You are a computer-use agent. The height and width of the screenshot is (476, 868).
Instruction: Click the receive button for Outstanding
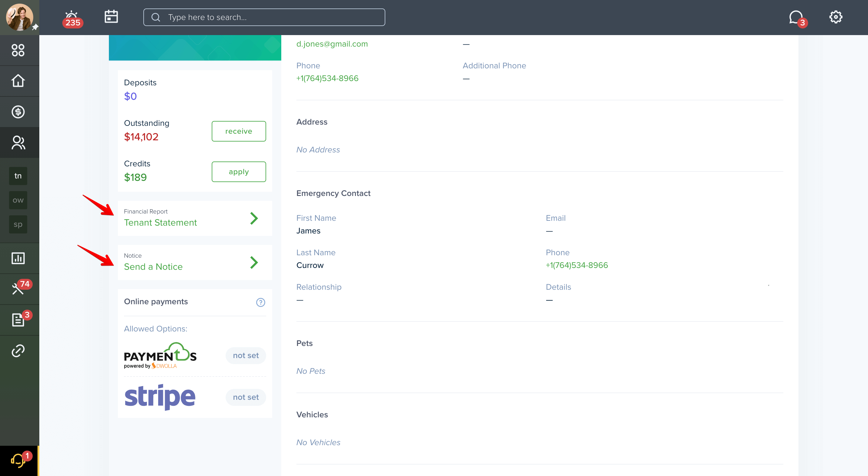tap(239, 131)
